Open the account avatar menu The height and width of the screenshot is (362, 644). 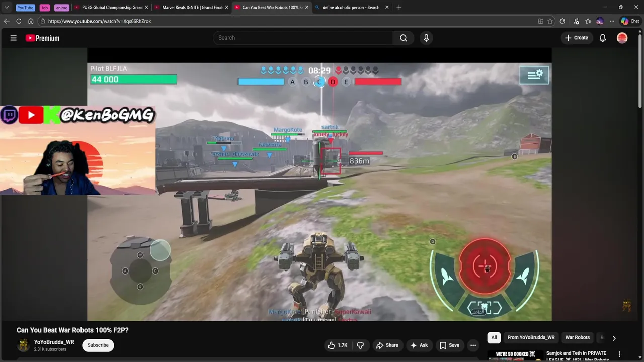(x=622, y=38)
